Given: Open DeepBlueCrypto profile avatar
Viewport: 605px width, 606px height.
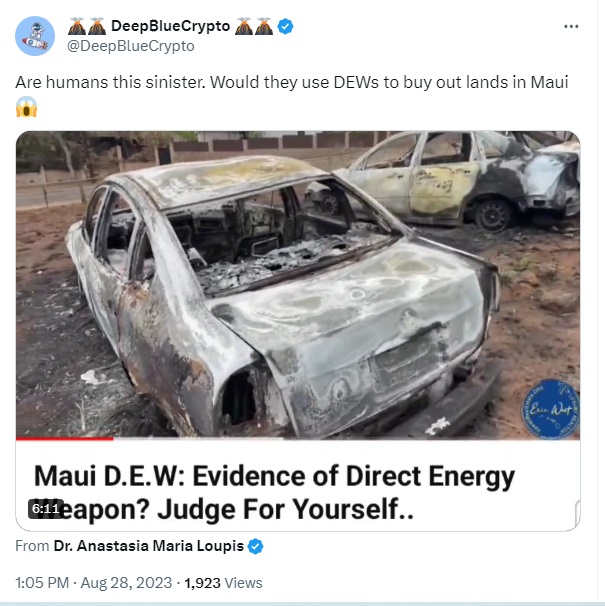Looking at the screenshot, I should pos(35,36).
